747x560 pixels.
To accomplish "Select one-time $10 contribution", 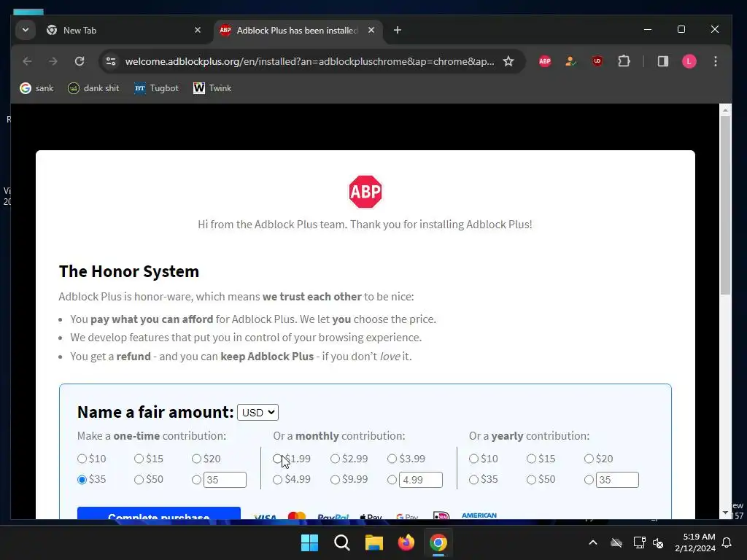I will click(x=82, y=459).
